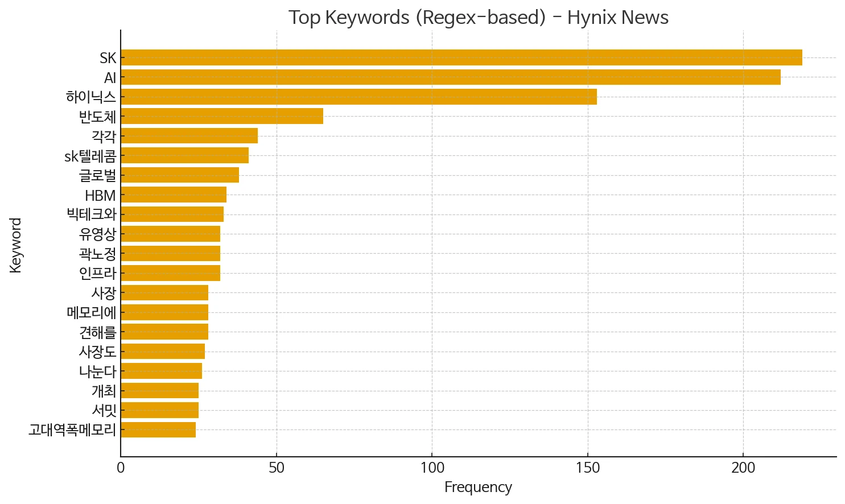Click the 각각 keyword bar
Viewport: 845px width, 504px height.
tap(189, 136)
